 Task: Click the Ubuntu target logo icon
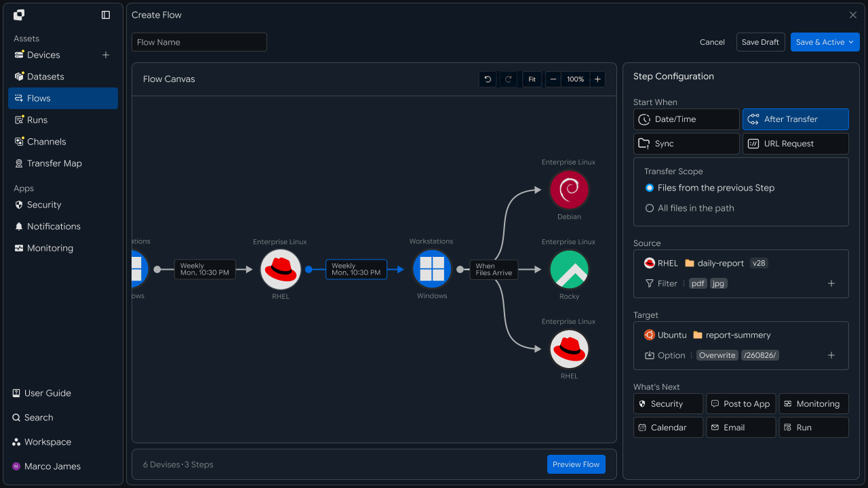click(650, 335)
